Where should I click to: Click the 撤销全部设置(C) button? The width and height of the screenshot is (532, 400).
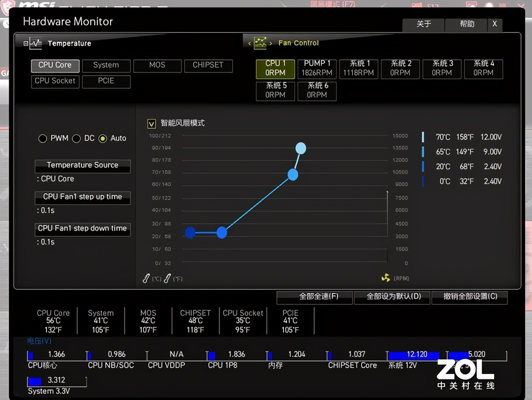point(470,297)
